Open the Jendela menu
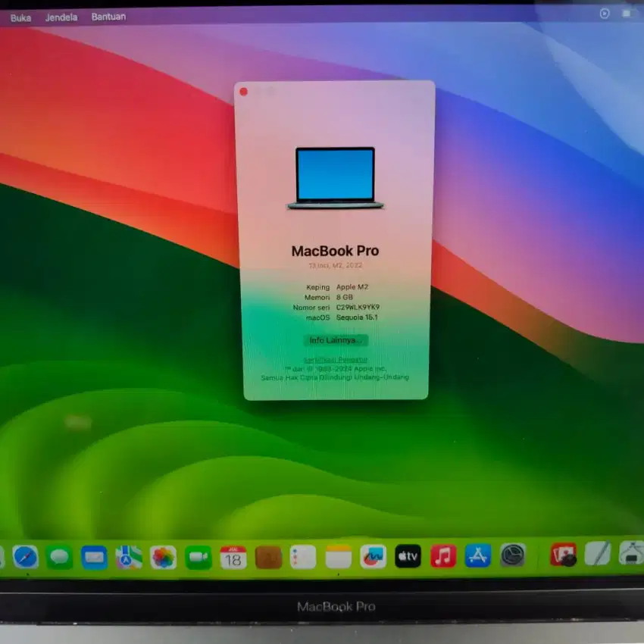Image resolution: width=644 pixels, height=644 pixels. tap(61, 17)
